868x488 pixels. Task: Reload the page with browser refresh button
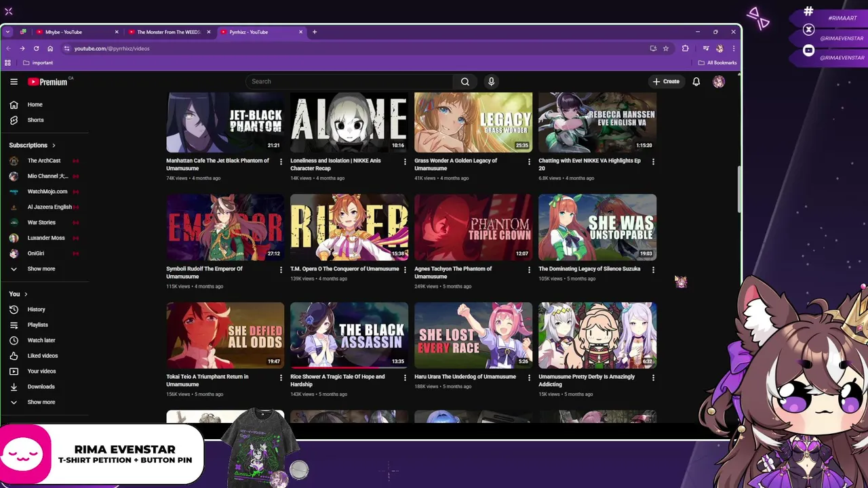click(x=36, y=49)
